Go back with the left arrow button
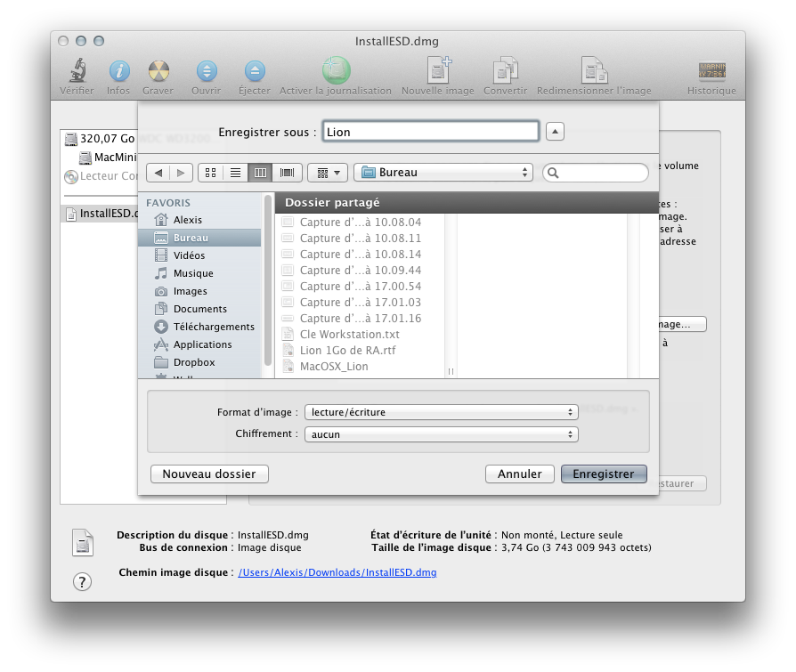796x672 pixels. coord(158,173)
